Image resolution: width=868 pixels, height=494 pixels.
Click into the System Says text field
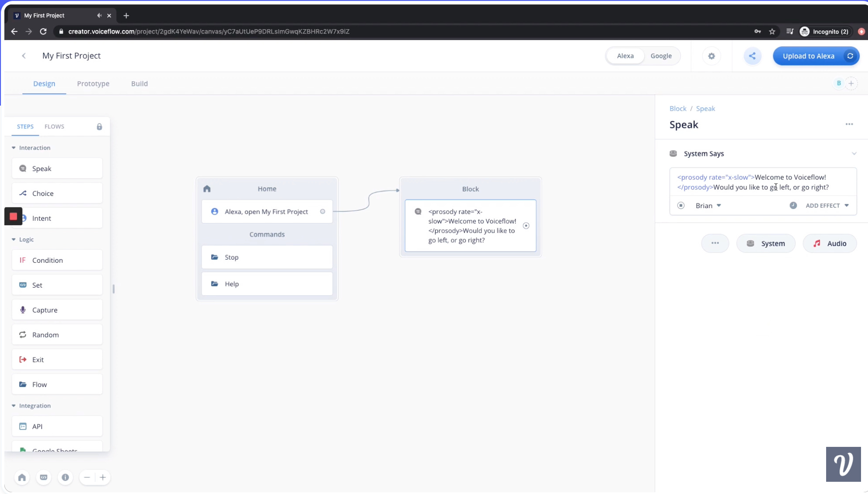click(763, 182)
